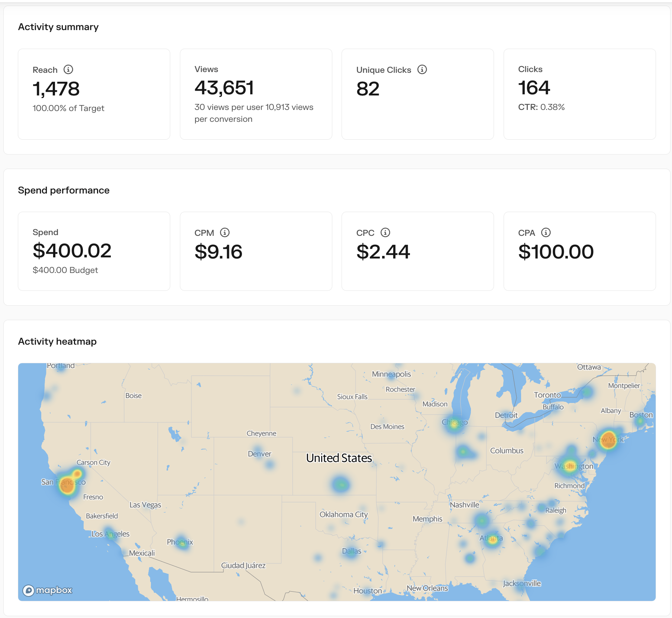
Task: Open the CPC info tooltip icon
Action: point(385,232)
